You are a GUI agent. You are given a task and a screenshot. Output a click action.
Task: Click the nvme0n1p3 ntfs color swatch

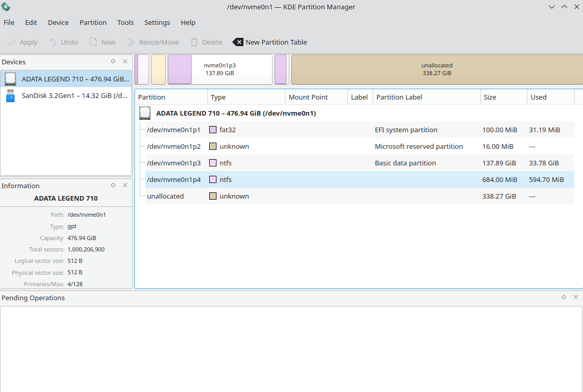(213, 163)
